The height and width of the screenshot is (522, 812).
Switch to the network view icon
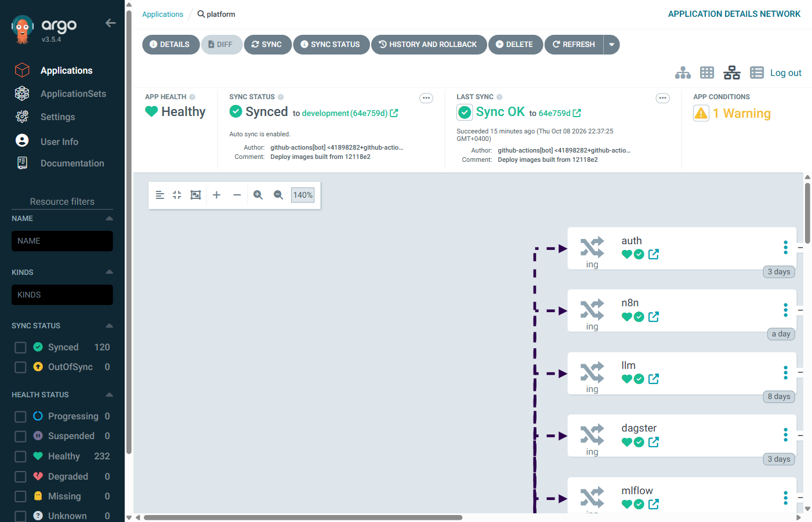click(x=732, y=72)
